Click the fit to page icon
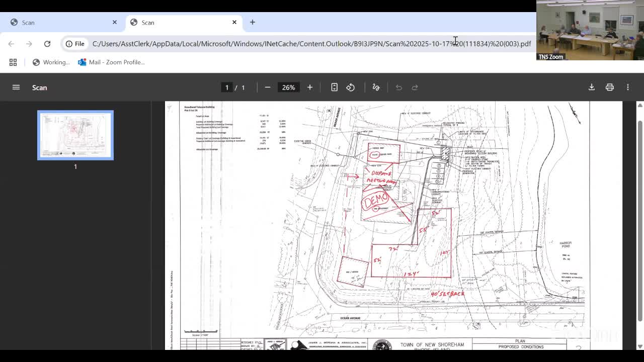The height and width of the screenshot is (362, 644). [334, 87]
